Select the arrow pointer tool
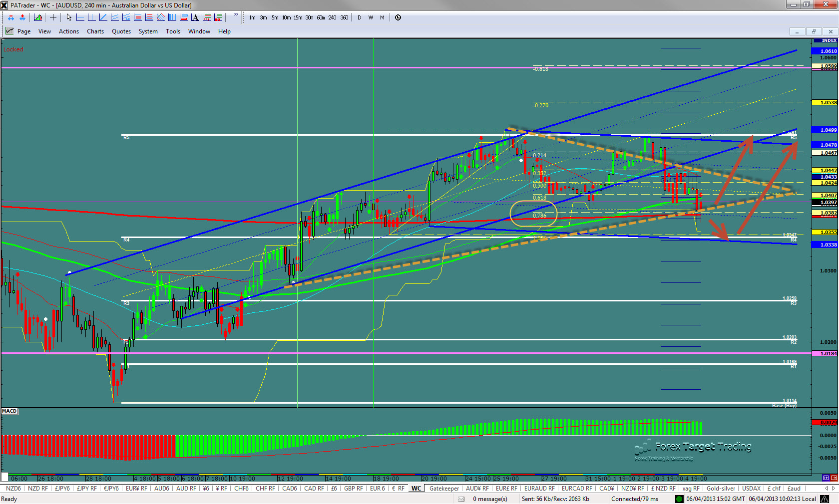839x504 pixels. tap(69, 17)
